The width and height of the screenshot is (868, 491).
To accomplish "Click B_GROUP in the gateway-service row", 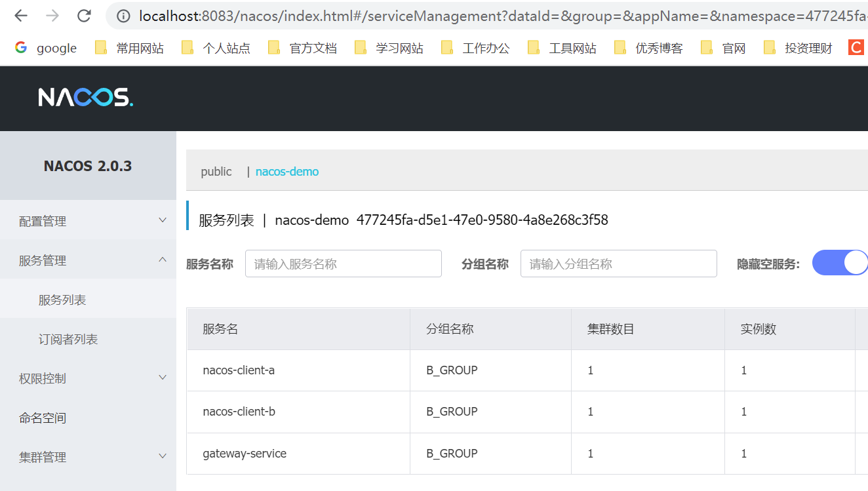I will point(452,453).
